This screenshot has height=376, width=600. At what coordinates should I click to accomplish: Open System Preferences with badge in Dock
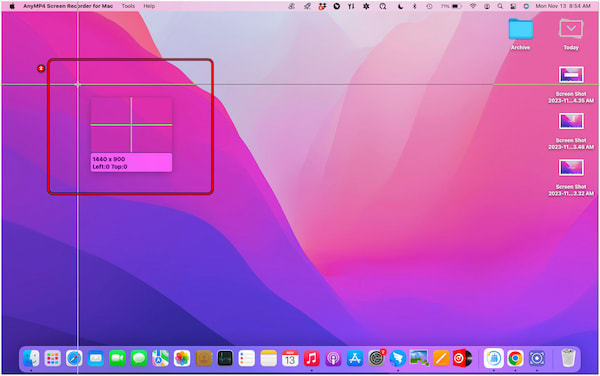point(377,358)
